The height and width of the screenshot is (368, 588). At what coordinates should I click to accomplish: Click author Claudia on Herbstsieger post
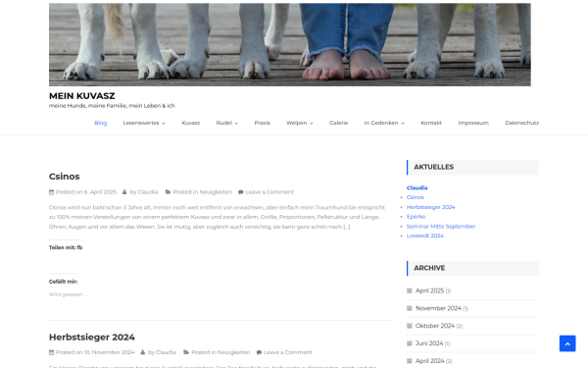[166, 352]
